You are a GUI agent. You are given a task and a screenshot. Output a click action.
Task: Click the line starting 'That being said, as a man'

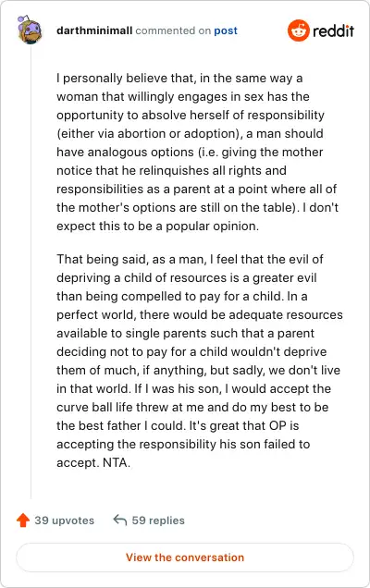coord(190,259)
